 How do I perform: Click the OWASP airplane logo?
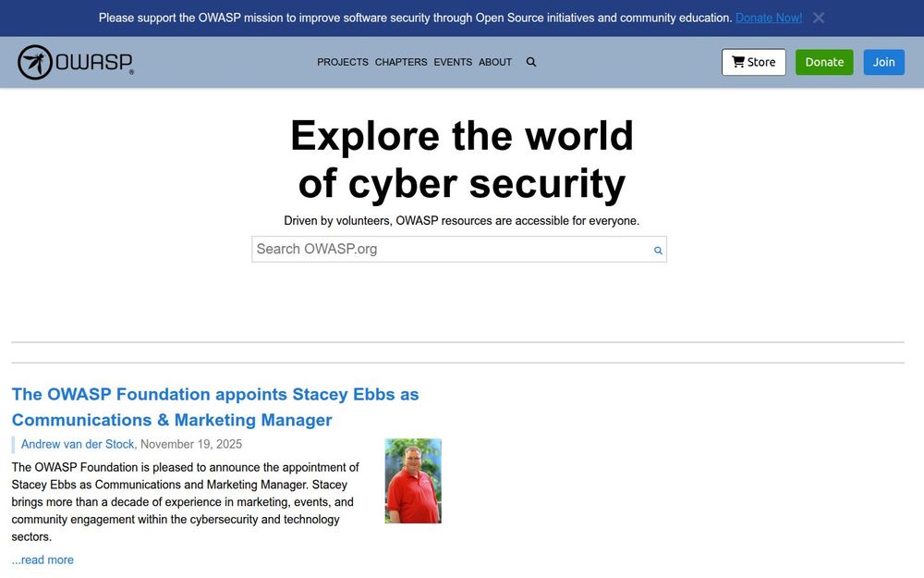pyautogui.click(x=33, y=60)
